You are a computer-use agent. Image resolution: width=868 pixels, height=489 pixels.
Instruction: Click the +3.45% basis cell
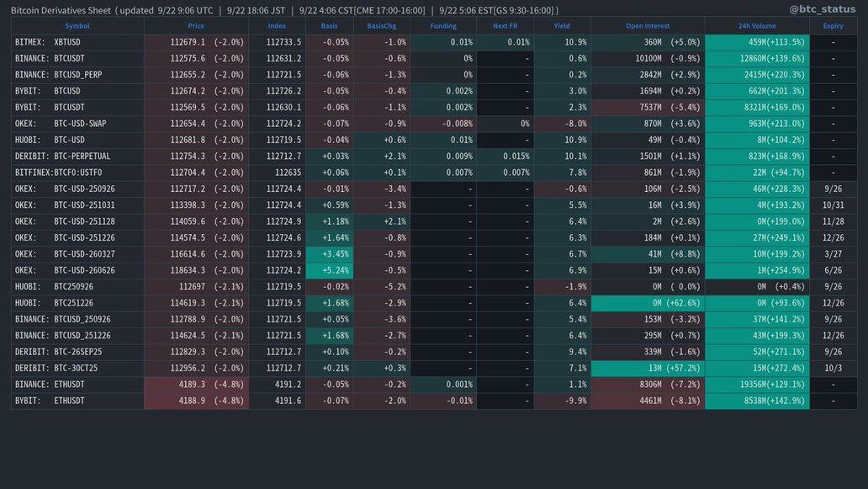tap(330, 254)
